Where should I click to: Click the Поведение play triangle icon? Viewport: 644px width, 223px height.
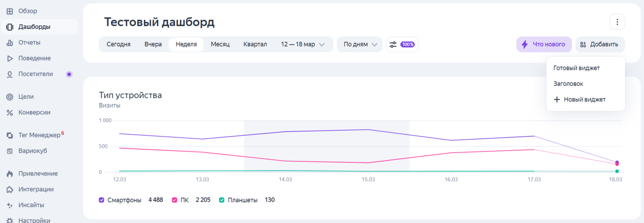pyautogui.click(x=10, y=58)
